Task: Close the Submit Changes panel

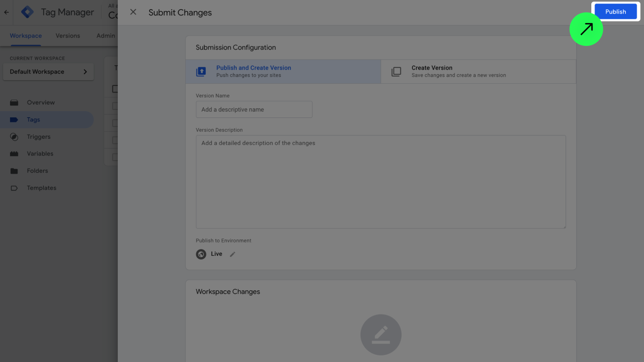Action: coord(133,12)
